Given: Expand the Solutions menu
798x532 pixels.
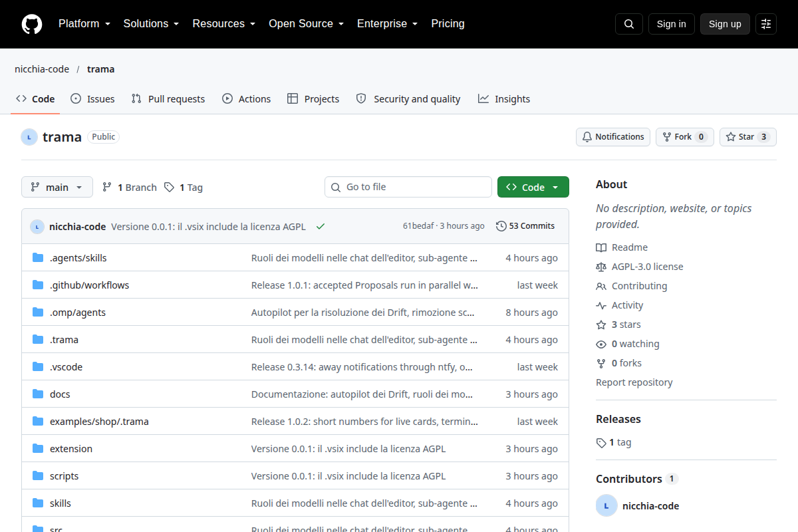Looking at the screenshot, I should coord(151,24).
